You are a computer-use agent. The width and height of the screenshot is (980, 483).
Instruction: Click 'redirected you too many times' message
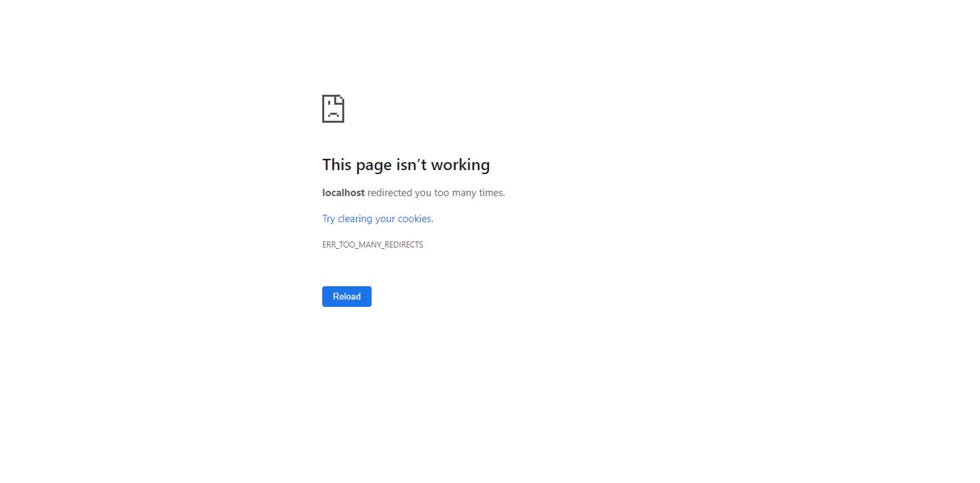436,193
